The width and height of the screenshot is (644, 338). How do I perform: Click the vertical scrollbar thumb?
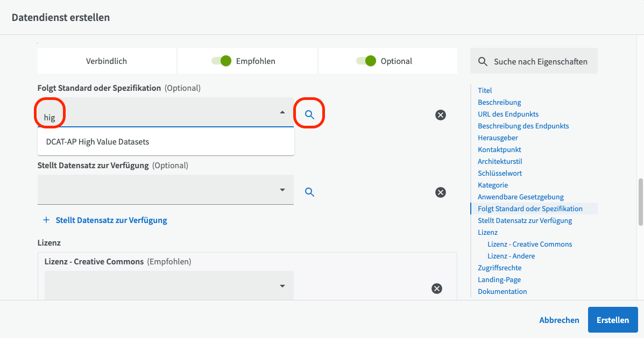(x=640, y=202)
